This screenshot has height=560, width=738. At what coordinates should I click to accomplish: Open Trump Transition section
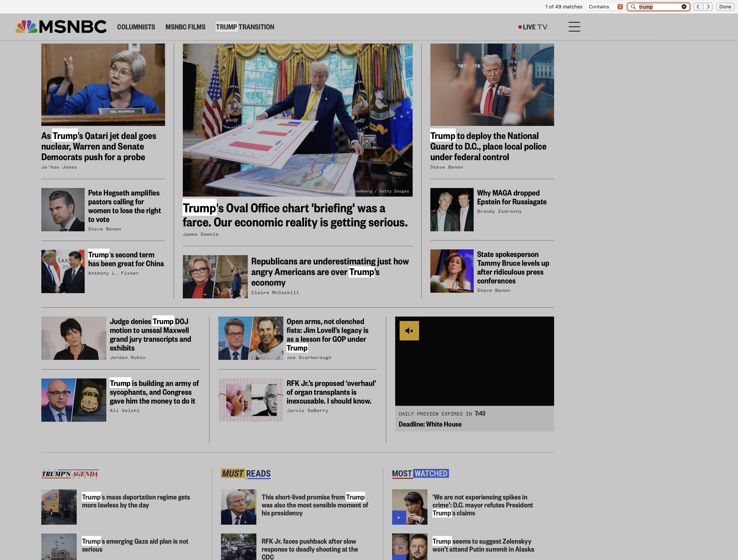click(x=245, y=27)
